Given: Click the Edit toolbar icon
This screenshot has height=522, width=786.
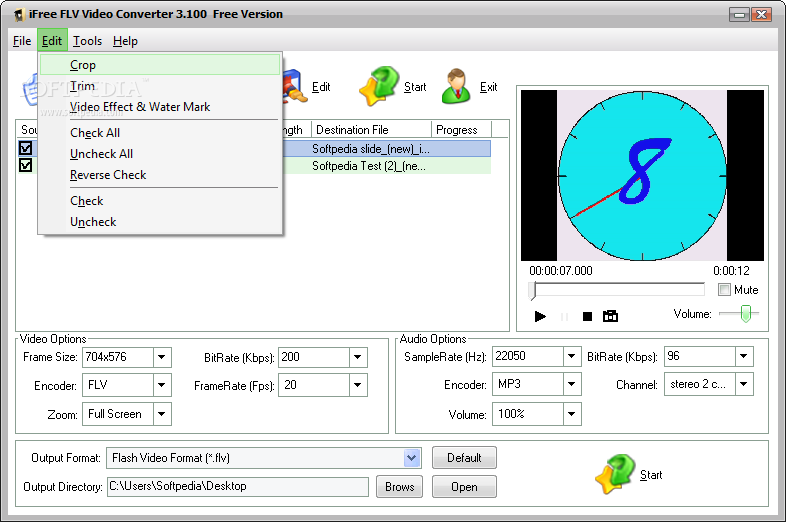Looking at the screenshot, I should (294, 86).
